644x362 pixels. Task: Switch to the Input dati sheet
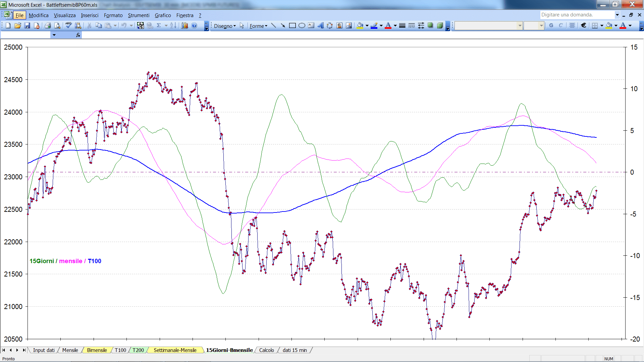44,350
